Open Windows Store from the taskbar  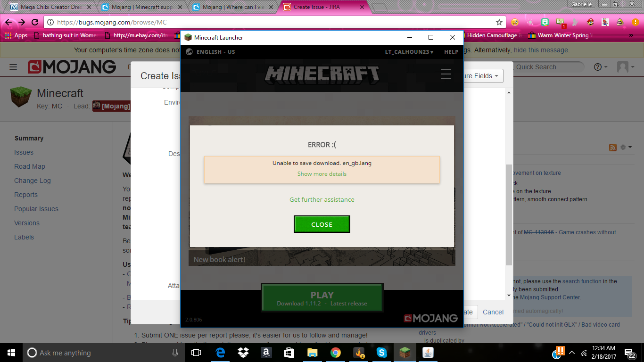289,353
